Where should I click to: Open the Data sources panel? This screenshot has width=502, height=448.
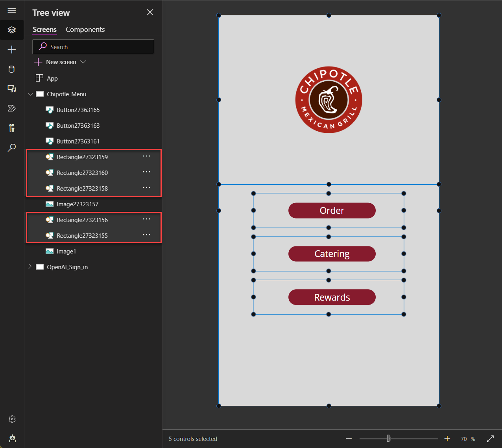pyautogui.click(x=12, y=69)
